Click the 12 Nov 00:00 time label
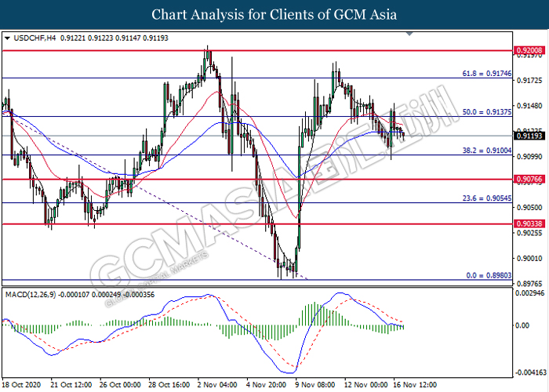This screenshot has width=549, height=392. click(x=366, y=385)
